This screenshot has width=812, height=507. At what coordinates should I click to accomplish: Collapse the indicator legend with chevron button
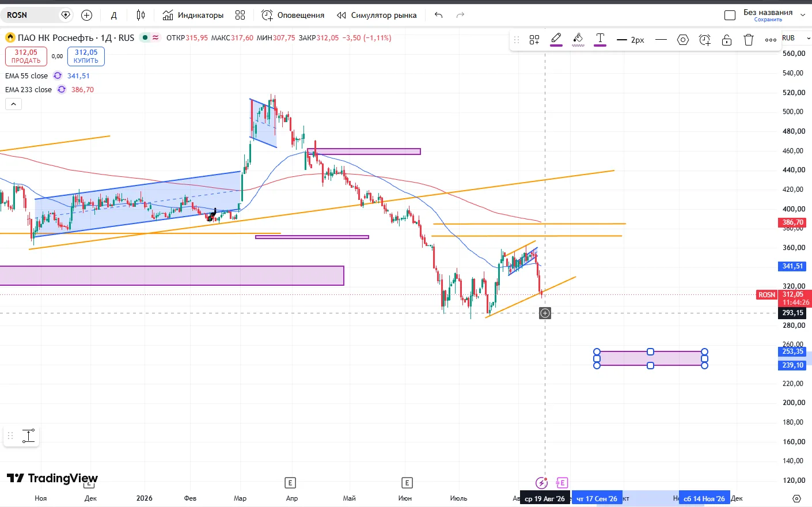coord(13,104)
